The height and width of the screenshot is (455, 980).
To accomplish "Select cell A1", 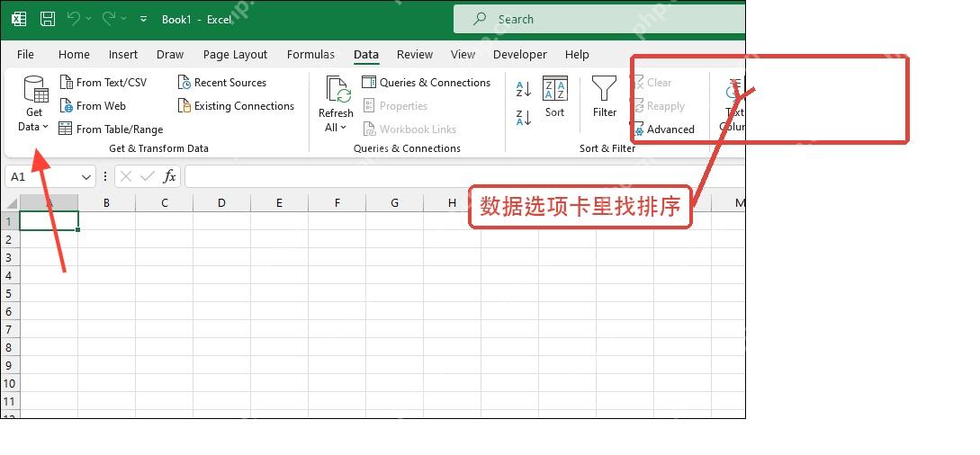I will point(49,221).
